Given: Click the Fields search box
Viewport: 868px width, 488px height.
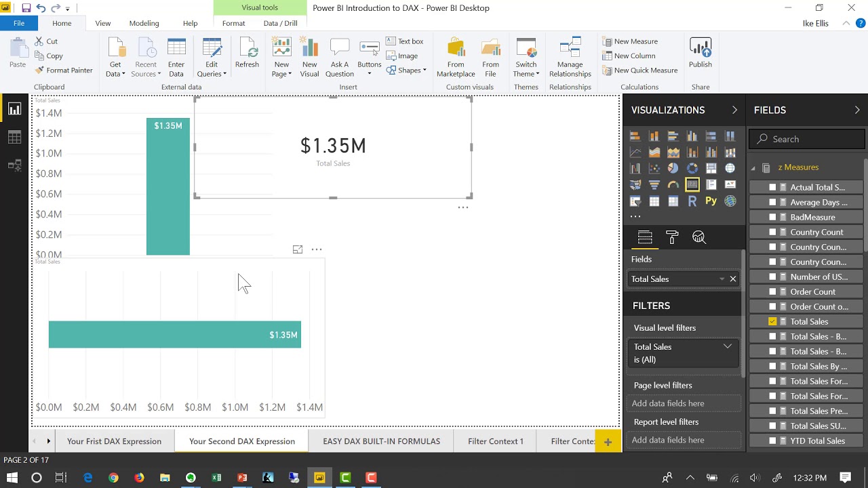Looking at the screenshot, I should tap(807, 139).
